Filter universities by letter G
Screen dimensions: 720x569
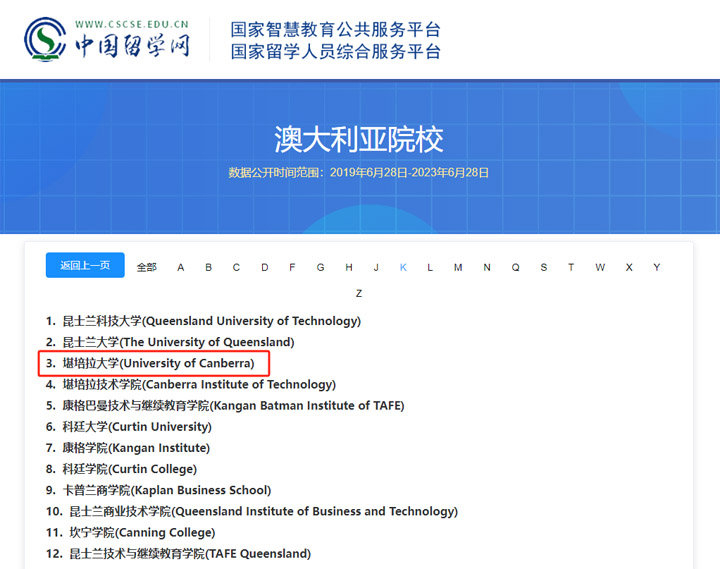click(321, 267)
